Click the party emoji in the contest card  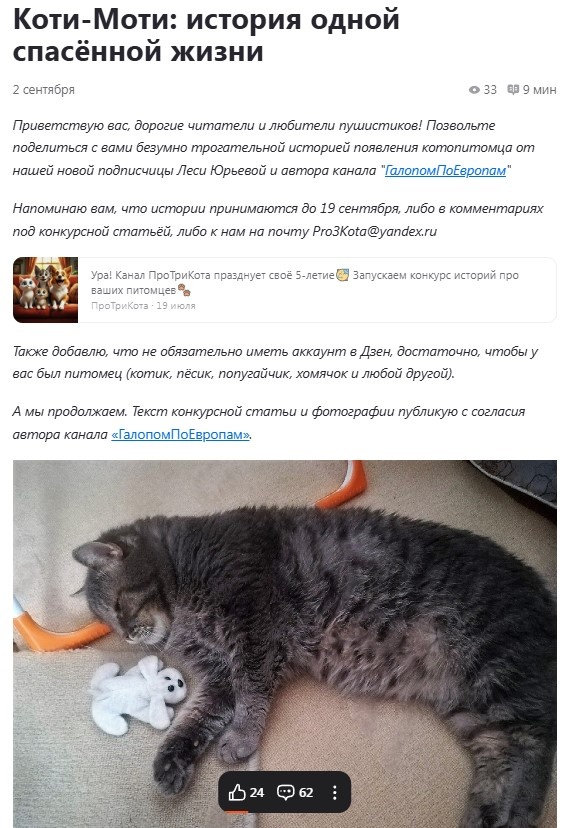(343, 275)
